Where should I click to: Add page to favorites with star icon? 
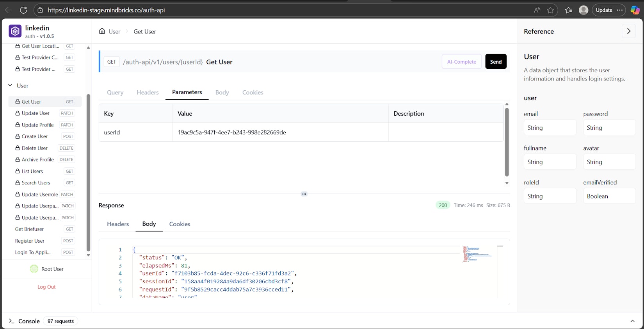550,10
